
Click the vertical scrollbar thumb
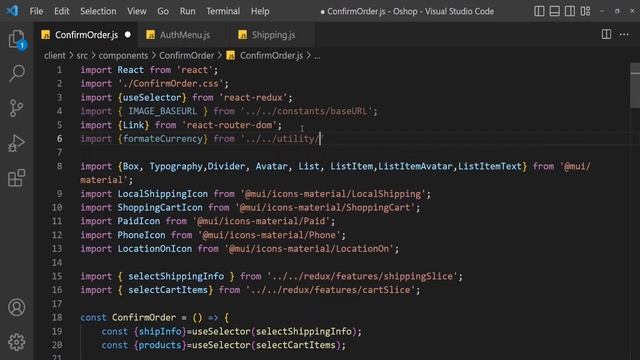(635, 85)
